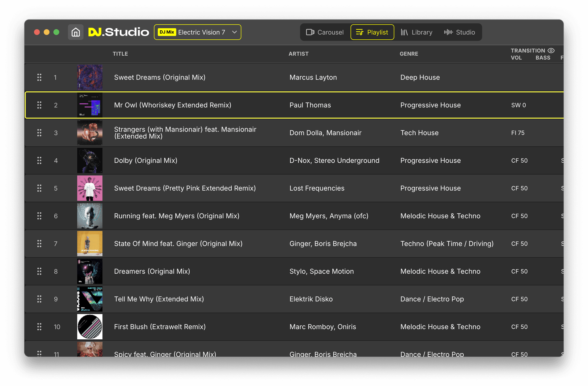This screenshot has width=588, height=386.
Task: Select 'Dreamers (Original Mix)' title
Action: click(x=152, y=272)
